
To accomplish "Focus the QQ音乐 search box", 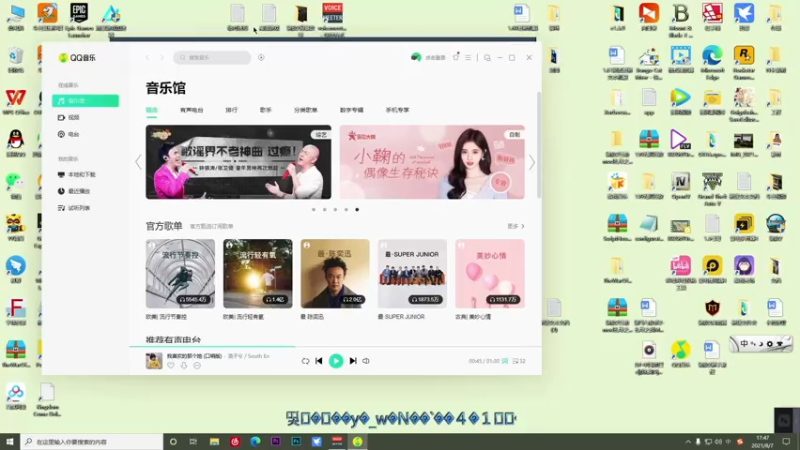I will coord(212,58).
